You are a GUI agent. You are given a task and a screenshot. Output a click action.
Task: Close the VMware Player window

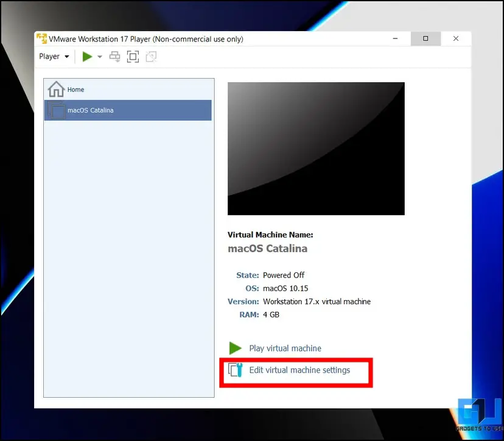[x=456, y=38]
